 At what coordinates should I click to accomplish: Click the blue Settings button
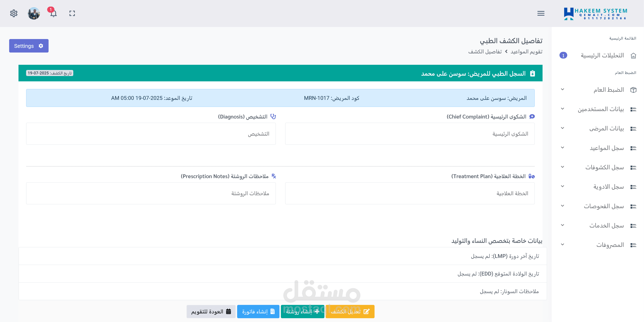[x=29, y=46]
